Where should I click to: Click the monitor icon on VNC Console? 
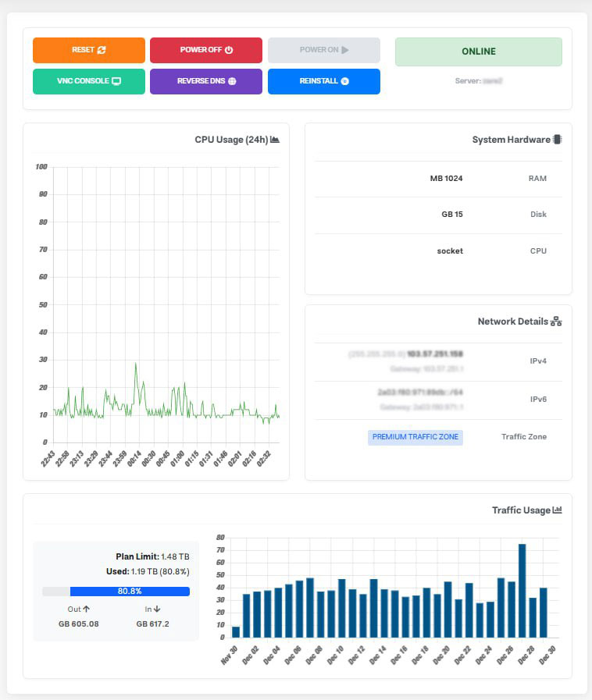click(116, 81)
